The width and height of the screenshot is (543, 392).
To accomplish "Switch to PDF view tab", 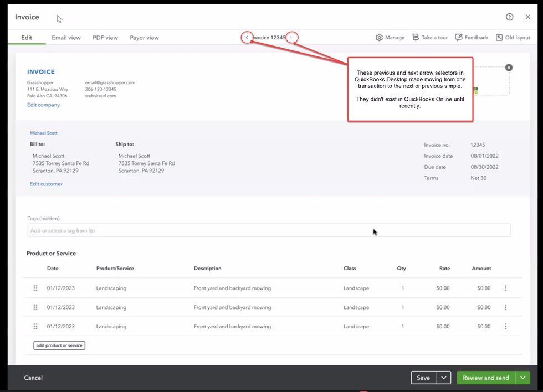I will coord(105,38).
